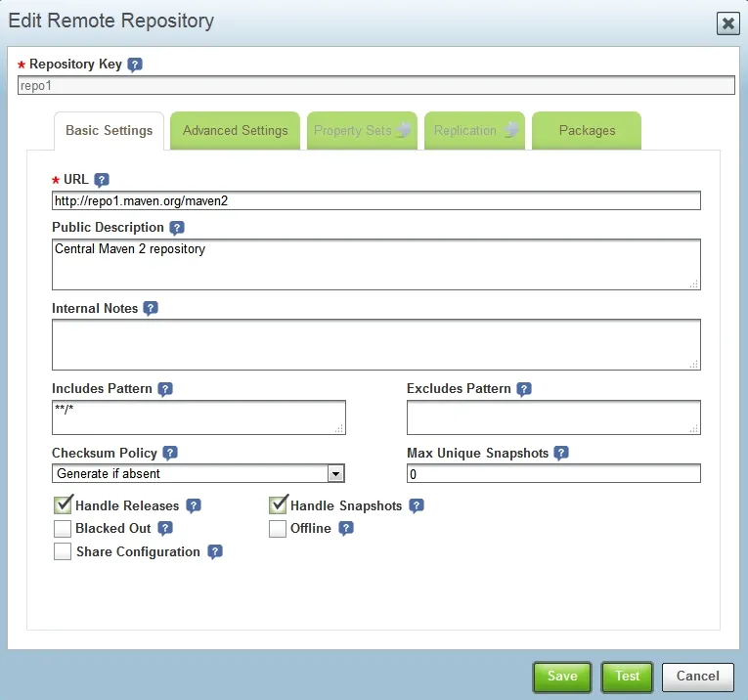Check the Share Configuration option
Viewport: 748px width, 700px height.
[x=64, y=552]
